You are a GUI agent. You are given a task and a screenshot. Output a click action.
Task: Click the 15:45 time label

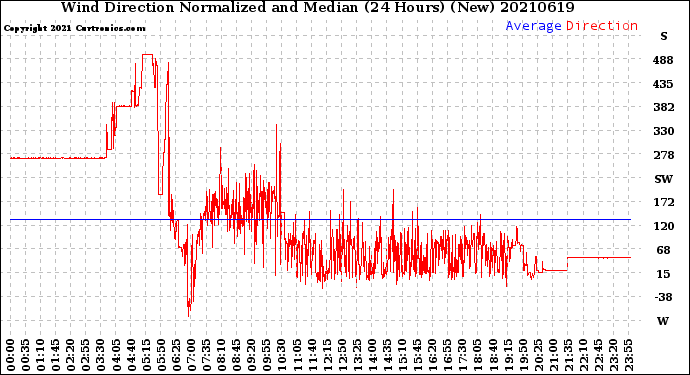[418, 355]
